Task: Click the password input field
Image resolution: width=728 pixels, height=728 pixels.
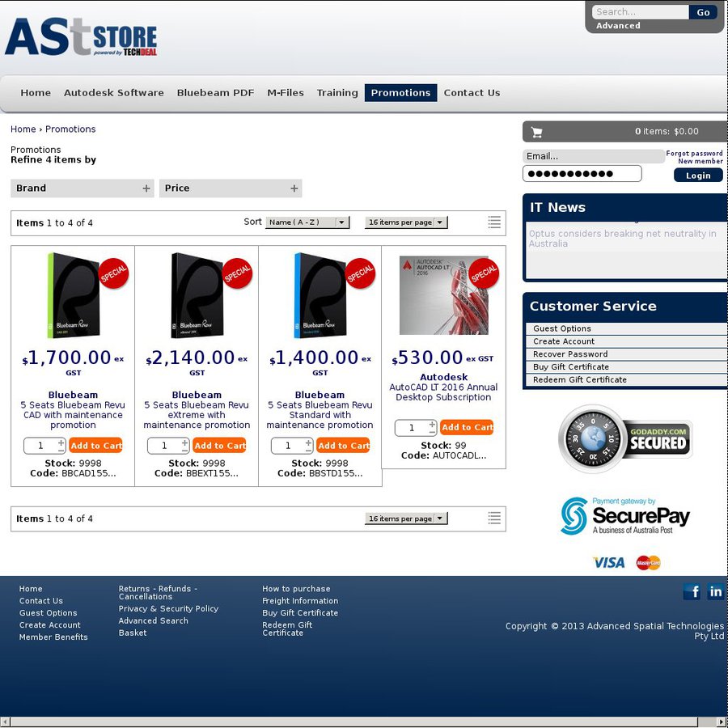Action: pos(582,174)
